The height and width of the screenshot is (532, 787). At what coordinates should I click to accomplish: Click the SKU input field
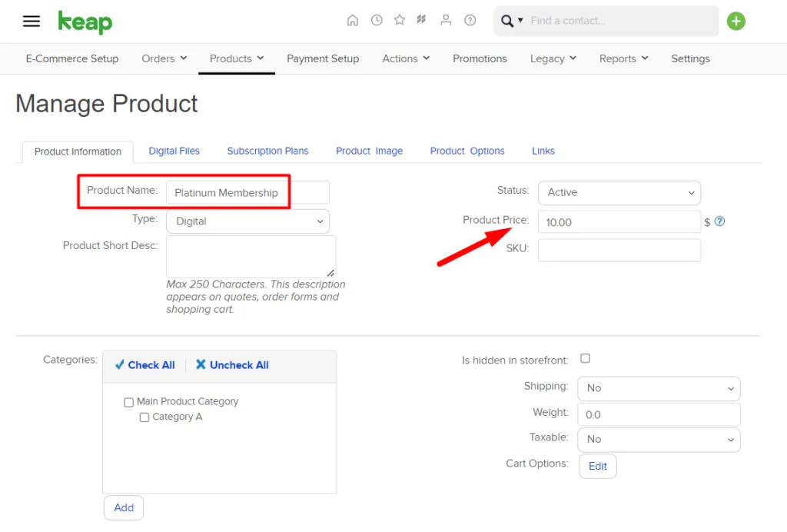coord(619,250)
